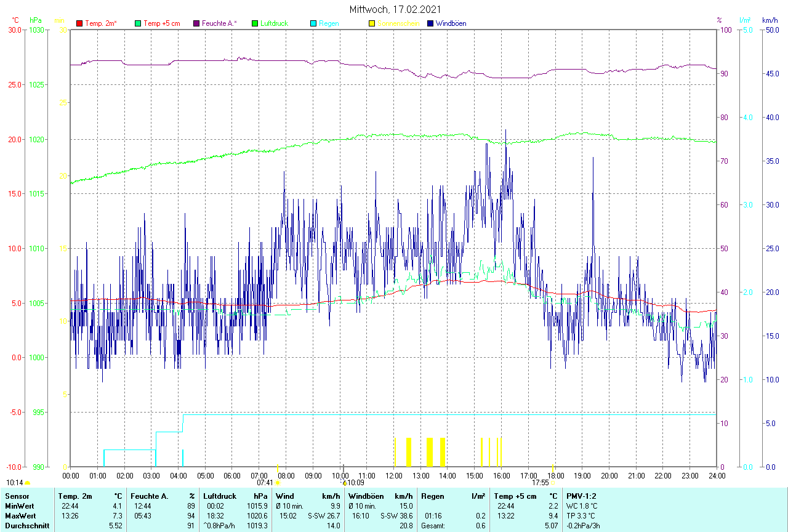Screen dimensions: 788x532
Task: Click the Temp +5 cm average value 5.07
Action: point(552,526)
